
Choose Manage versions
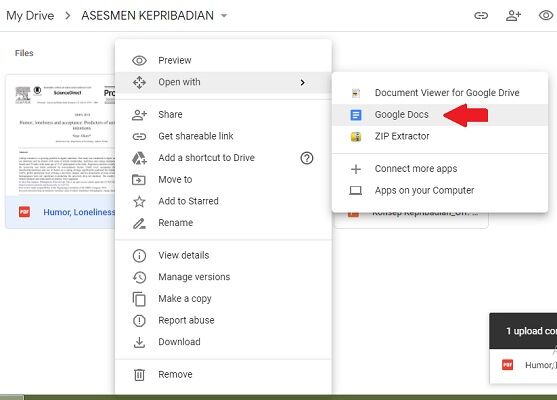click(223, 277)
